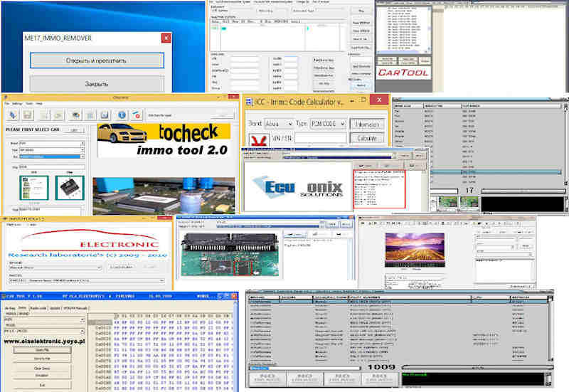Image resolution: width=569 pixels, height=392 pixels.
Task: Switch to Update tab in Car Tool
Action: (55, 308)
